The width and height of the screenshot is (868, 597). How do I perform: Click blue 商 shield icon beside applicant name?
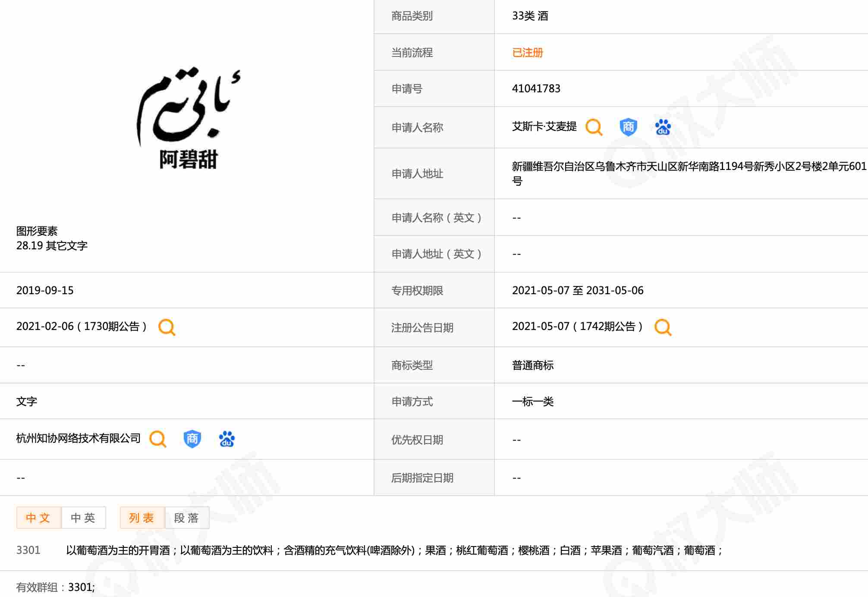pos(628,127)
